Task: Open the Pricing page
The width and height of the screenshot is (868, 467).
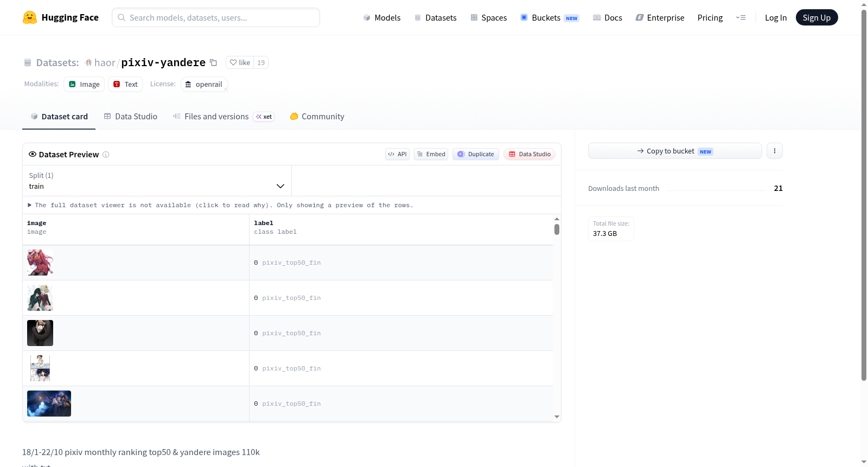Action: [x=710, y=17]
